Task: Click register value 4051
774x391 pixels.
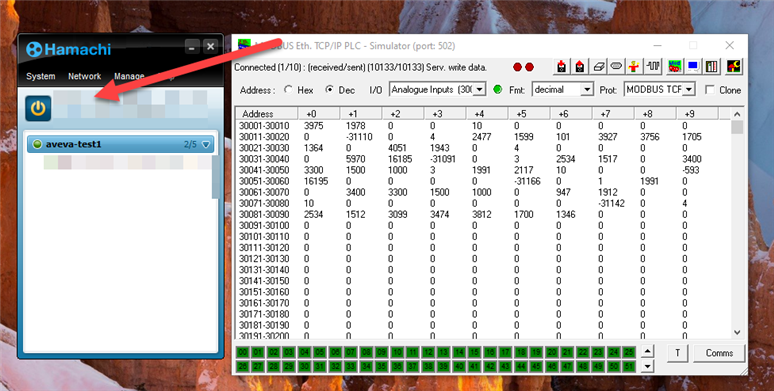Action: (x=397, y=148)
